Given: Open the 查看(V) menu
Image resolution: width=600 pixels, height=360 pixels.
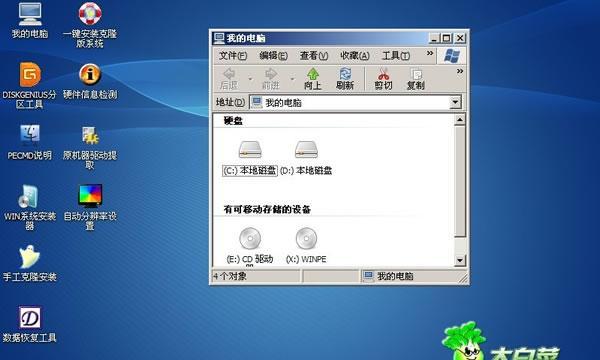Looking at the screenshot, I should click(x=314, y=56).
